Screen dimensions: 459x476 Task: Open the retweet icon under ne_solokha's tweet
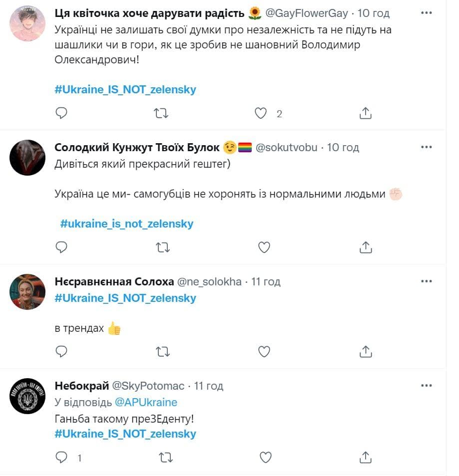[x=163, y=352]
